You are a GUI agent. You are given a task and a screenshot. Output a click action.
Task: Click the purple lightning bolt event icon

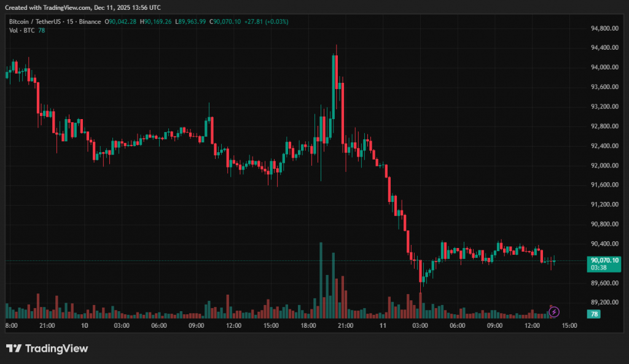[x=553, y=312]
